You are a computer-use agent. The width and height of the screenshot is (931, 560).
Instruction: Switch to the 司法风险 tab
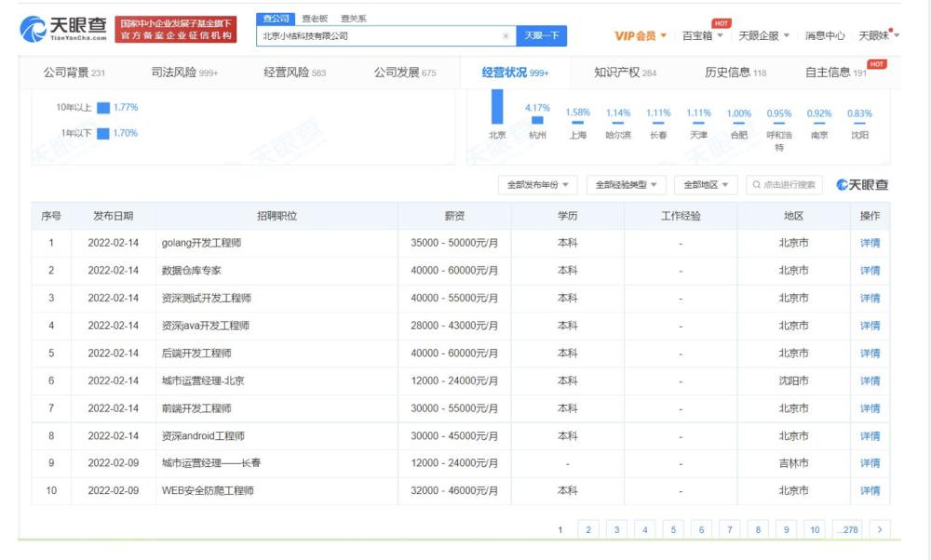[x=184, y=73]
